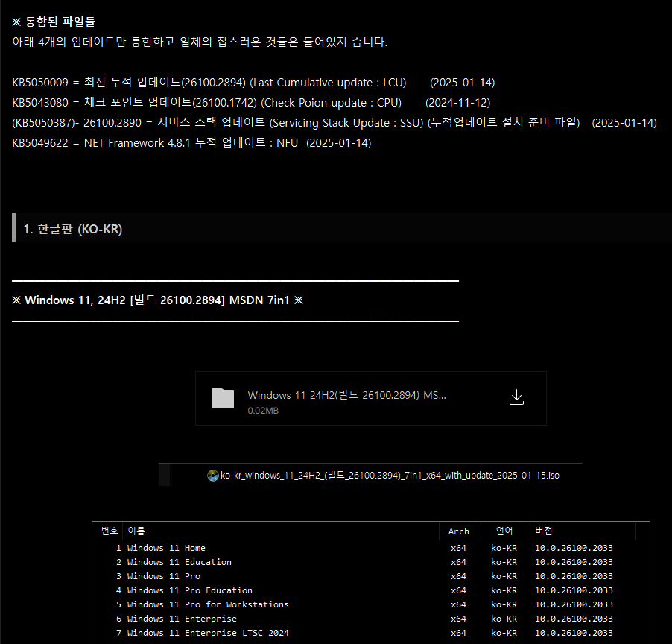Select the ko-kr_windows_11_24H2 ISO file name
This screenshot has height=644, width=672.
click(x=390, y=475)
